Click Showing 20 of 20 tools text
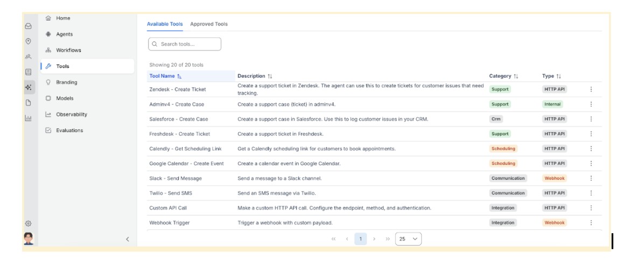Viewport: 644px width, 266px height. (x=176, y=65)
